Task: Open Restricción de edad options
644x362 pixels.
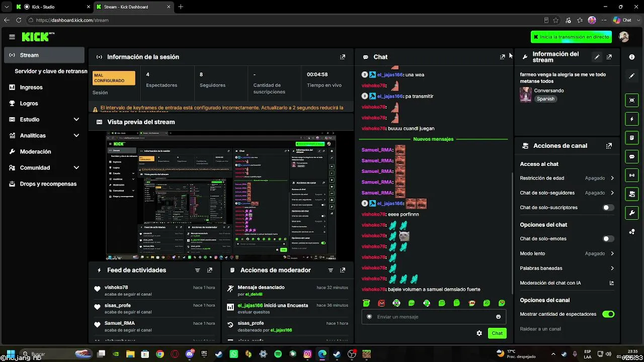Action: 567,178
